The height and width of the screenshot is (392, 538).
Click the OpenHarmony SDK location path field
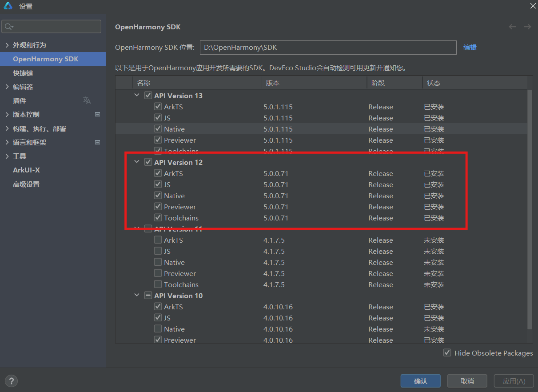328,47
